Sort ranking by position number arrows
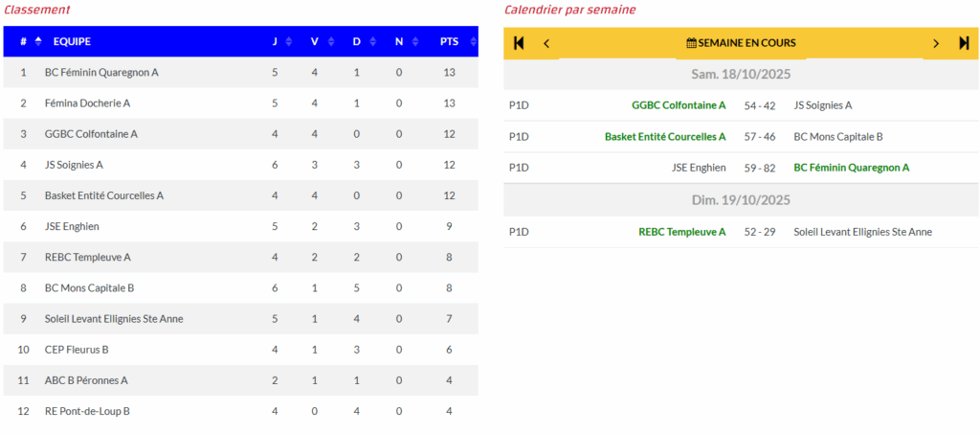980x434 pixels. tap(38, 41)
